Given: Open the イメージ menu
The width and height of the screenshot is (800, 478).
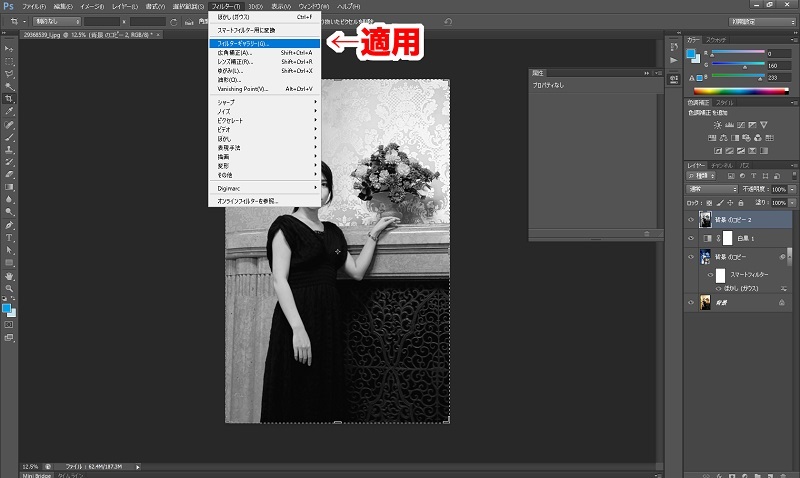Looking at the screenshot, I should tap(92, 7).
